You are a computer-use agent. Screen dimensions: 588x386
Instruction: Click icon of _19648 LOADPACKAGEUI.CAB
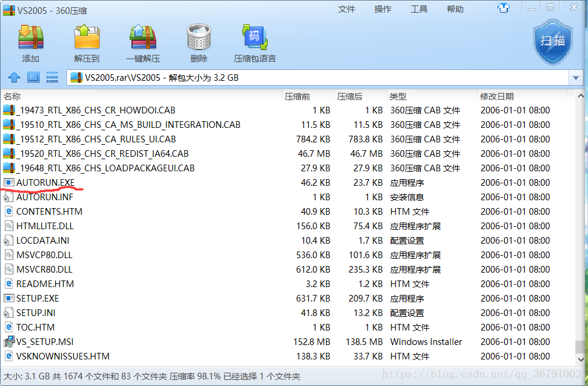(9, 168)
